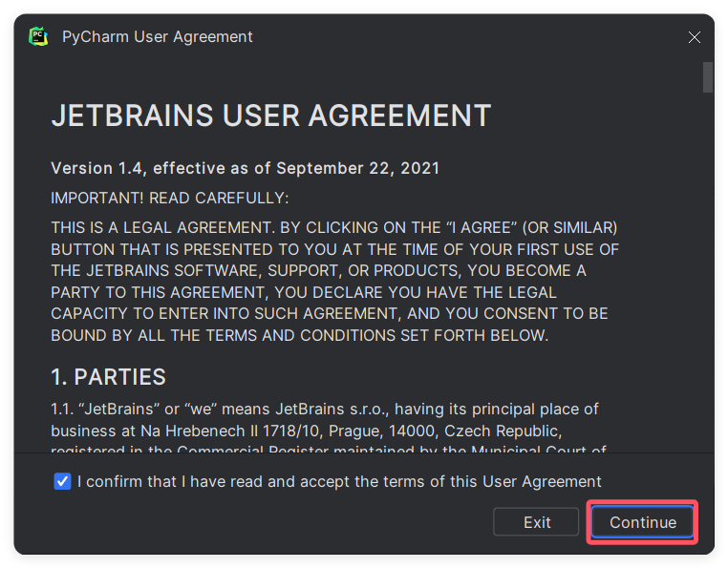Click the "1. PARTIES" section heading
The image size is (728, 568).
click(108, 377)
